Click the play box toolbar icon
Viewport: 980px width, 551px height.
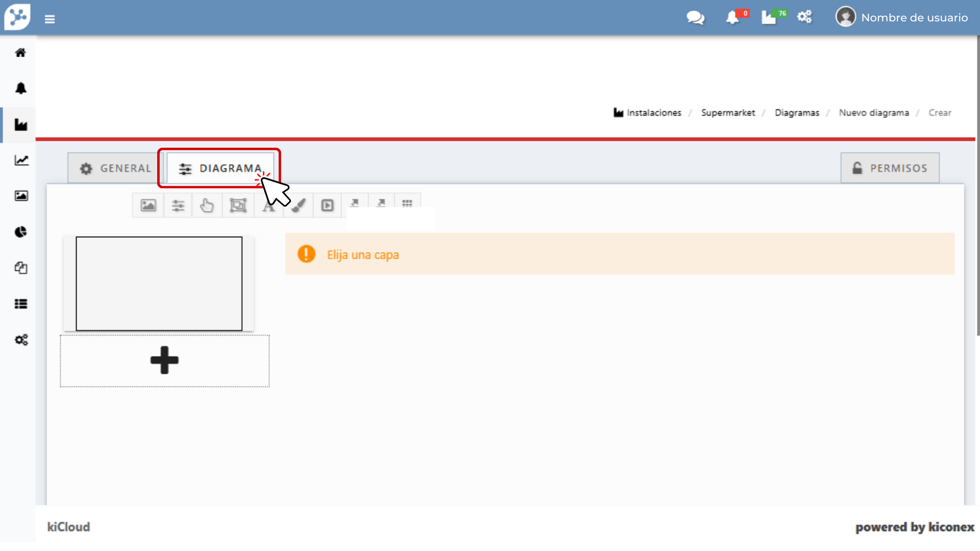pyautogui.click(x=327, y=206)
